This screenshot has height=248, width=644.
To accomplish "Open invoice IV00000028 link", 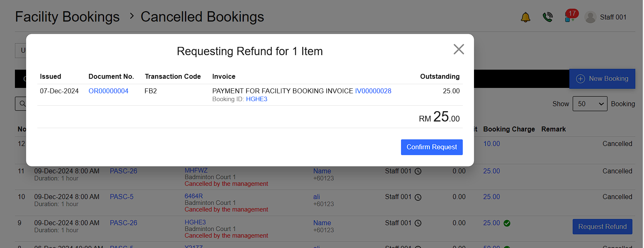I will tap(373, 91).
